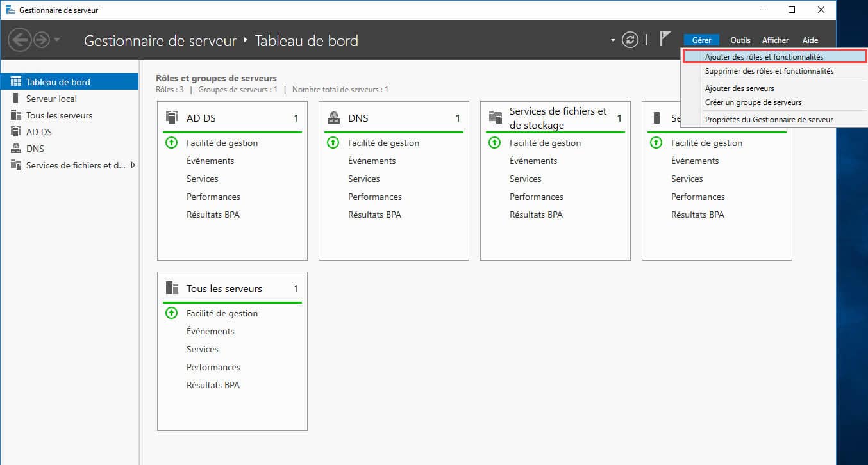
Task: Open navigation history dropdown arrow
Action: click(57, 40)
